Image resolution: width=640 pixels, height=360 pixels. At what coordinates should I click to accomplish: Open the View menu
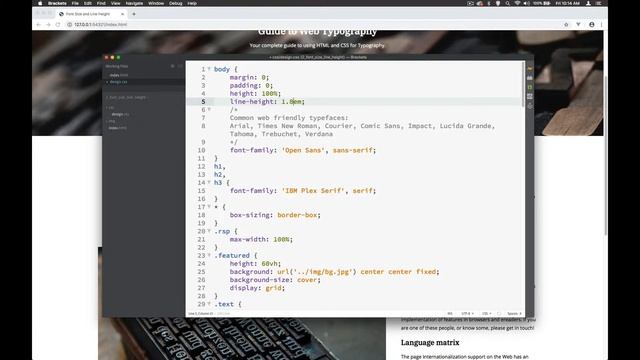(x=116, y=3)
